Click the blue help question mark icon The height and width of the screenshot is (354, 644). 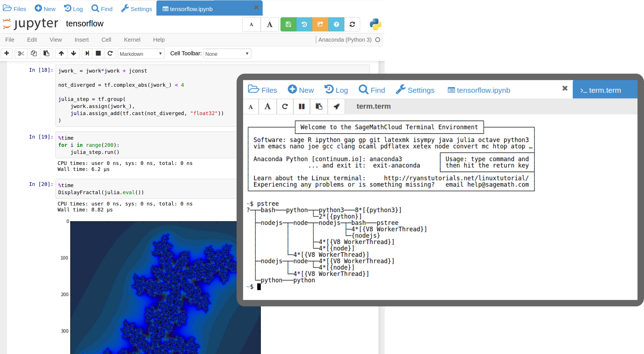point(336,24)
